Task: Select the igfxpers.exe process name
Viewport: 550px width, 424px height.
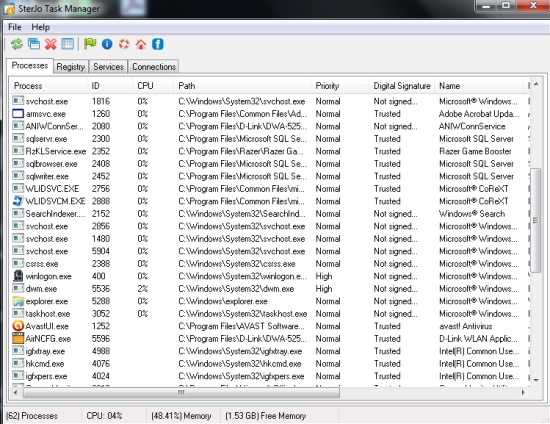Action: 46,376
